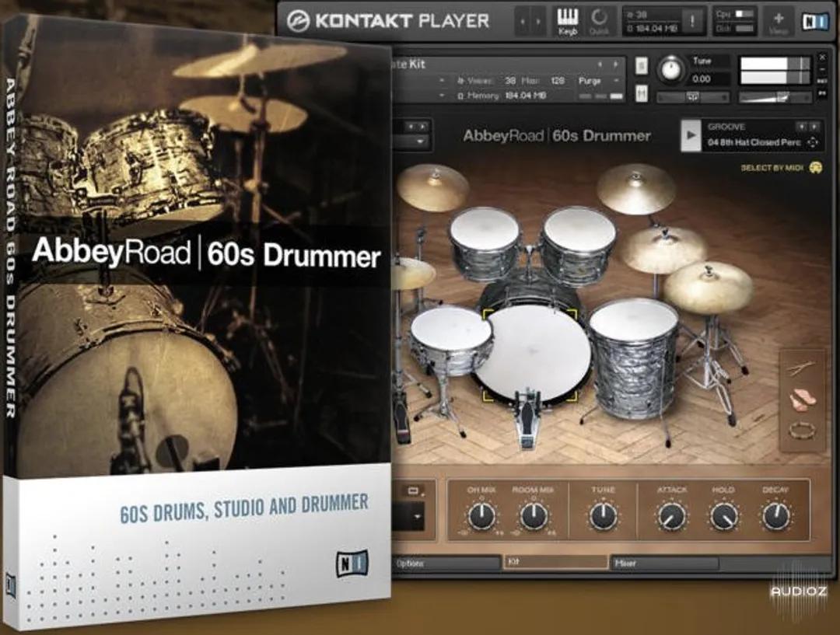Select the snare drum in the kit
840x635 pixels.
(451, 340)
